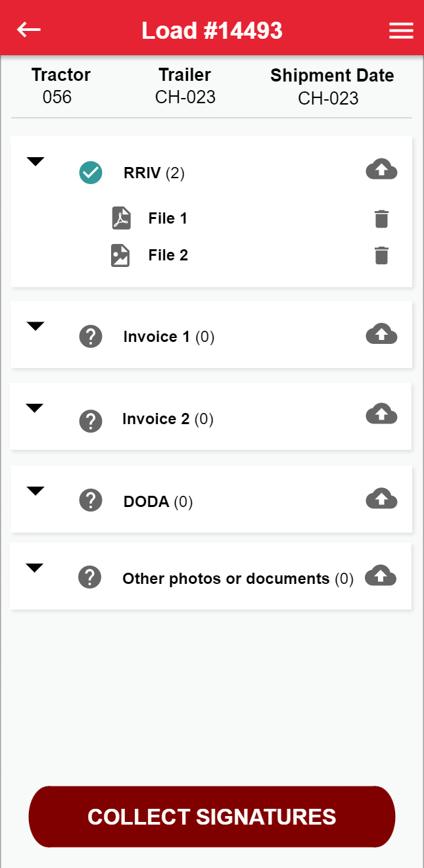
Task: Delete File 2 with trash icon
Action: pyautogui.click(x=381, y=255)
